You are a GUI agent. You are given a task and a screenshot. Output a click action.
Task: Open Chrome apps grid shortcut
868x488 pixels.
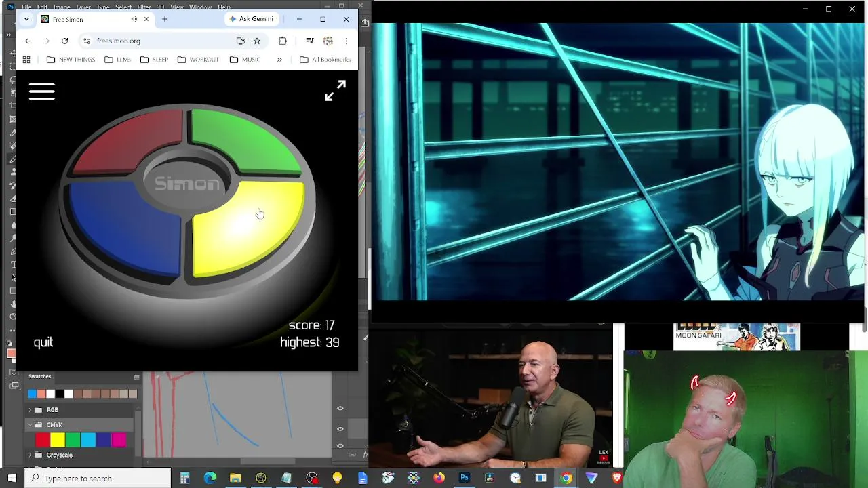click(x=26, y=60)
